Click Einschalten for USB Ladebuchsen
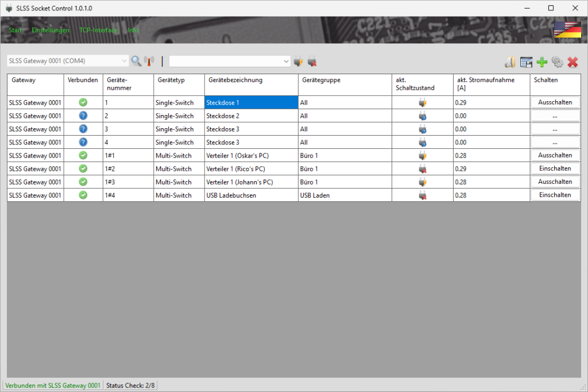Viewport: 588px width, 392px height. (555, 195)
